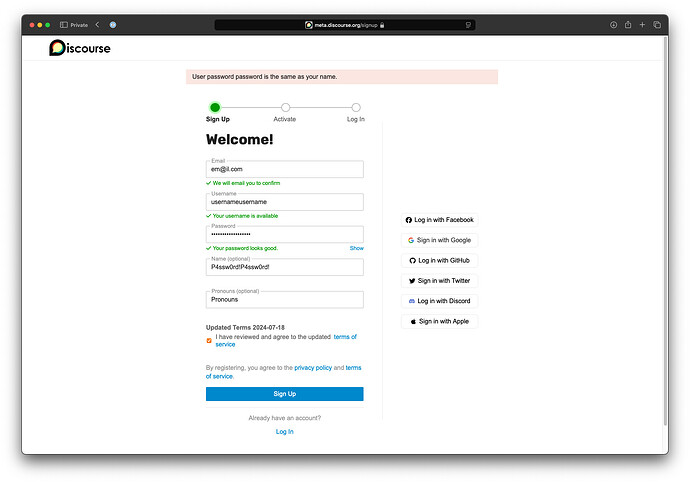Log in with GitHub button
Screen dimensions: 690x482
click(440, 261)
